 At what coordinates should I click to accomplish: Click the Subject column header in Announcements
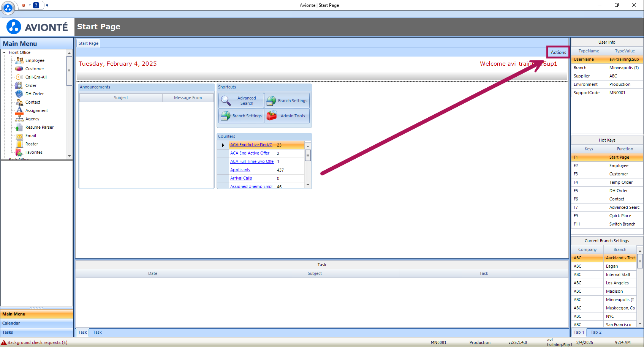pyautogui.click(x=121, y=98)
